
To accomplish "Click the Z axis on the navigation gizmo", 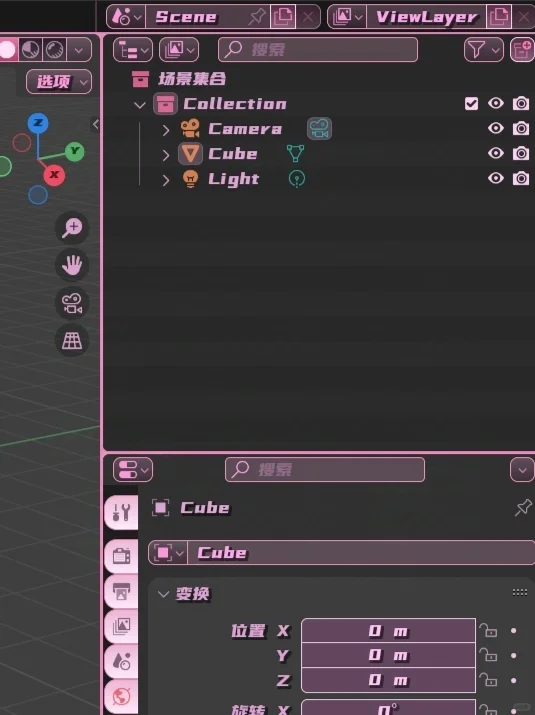I will (38, 123).
